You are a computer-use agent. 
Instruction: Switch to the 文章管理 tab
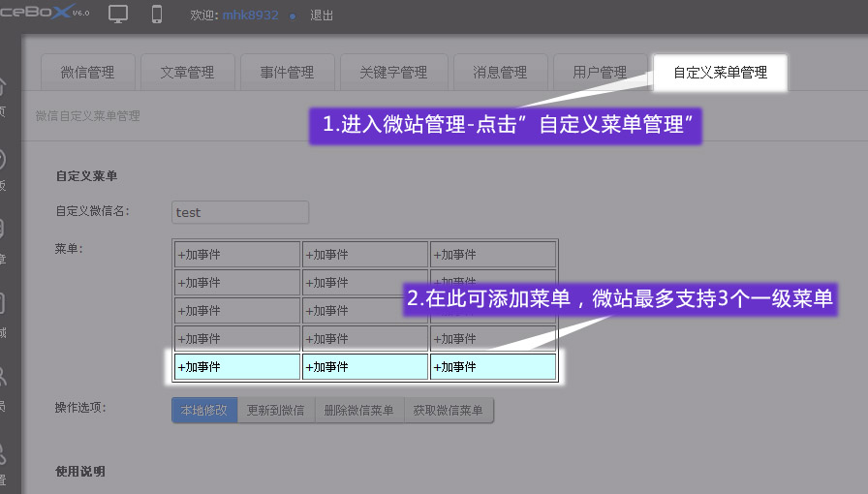(x=187, y=73)
